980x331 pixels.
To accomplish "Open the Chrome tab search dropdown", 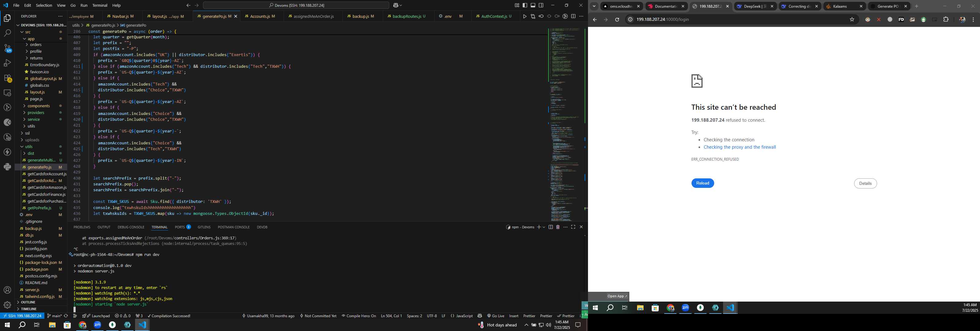I will 594,6.
